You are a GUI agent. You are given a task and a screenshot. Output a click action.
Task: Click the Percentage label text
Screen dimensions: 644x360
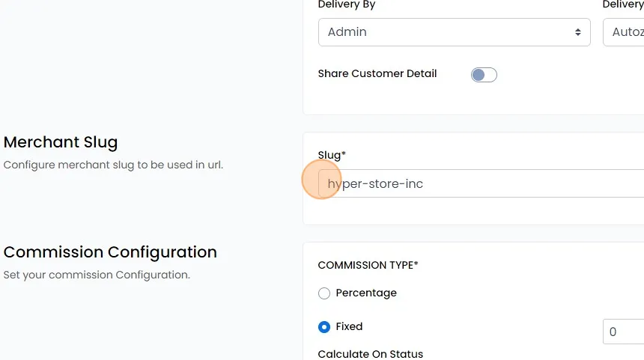(366, 293)
